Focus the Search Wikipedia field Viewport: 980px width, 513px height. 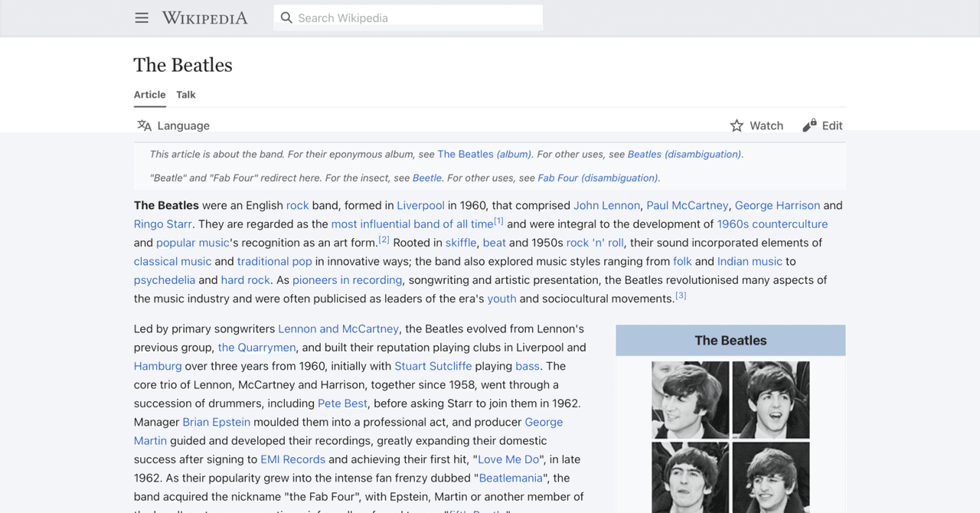point(408,18)
